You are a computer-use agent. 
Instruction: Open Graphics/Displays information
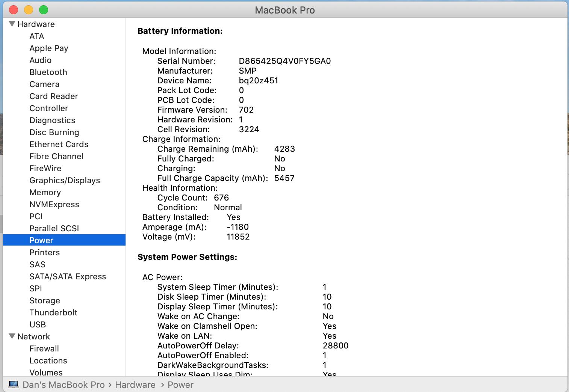65,180
